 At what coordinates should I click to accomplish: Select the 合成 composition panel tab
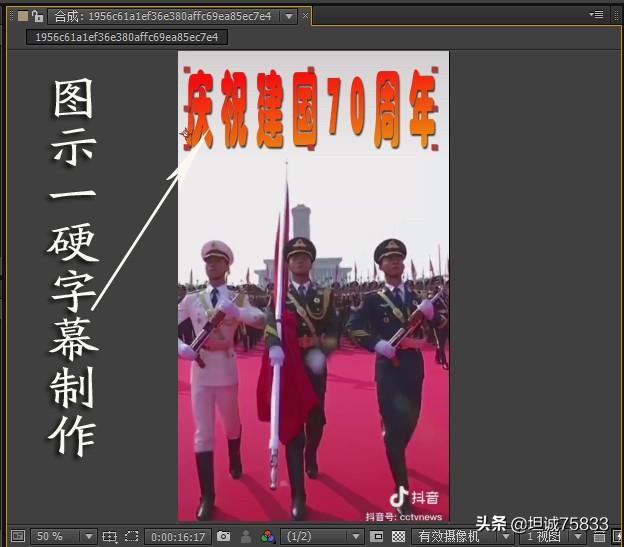(162, 16)
